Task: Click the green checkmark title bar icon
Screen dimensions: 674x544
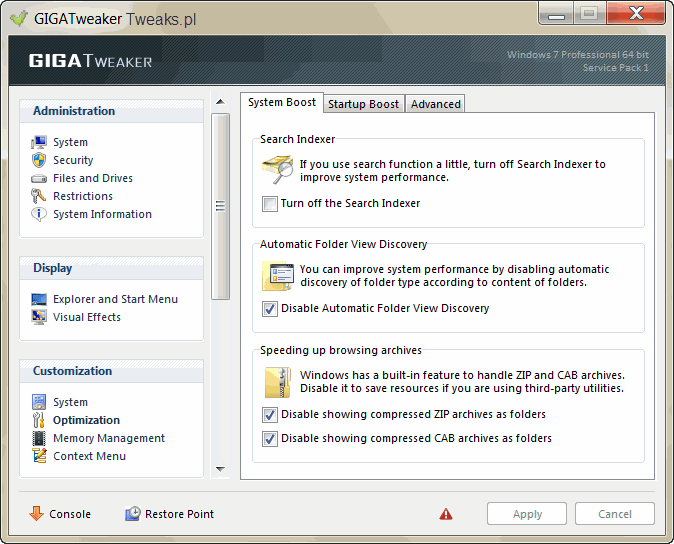Action: click(18, 18)
